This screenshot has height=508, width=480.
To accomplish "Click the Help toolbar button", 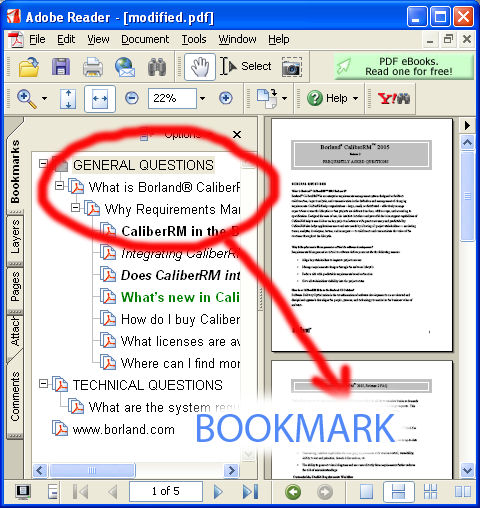I will click(327, 98).
